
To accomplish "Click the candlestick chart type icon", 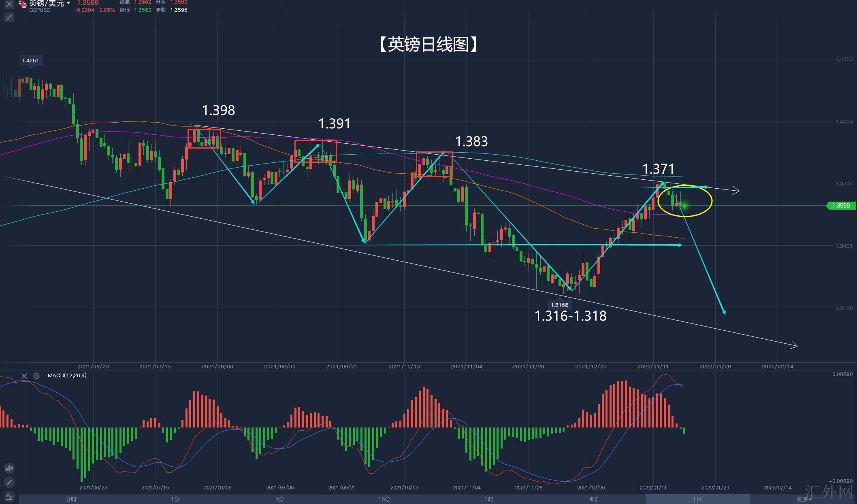I will pos(9,468).
